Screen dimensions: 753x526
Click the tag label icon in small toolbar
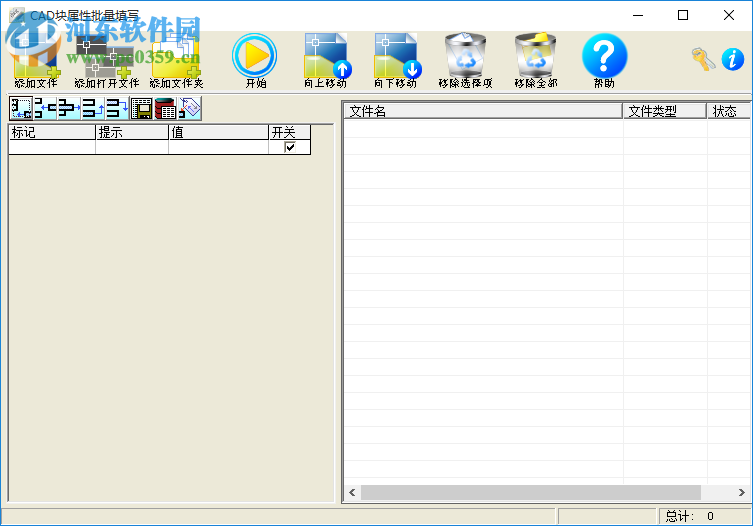click(190, 108)
